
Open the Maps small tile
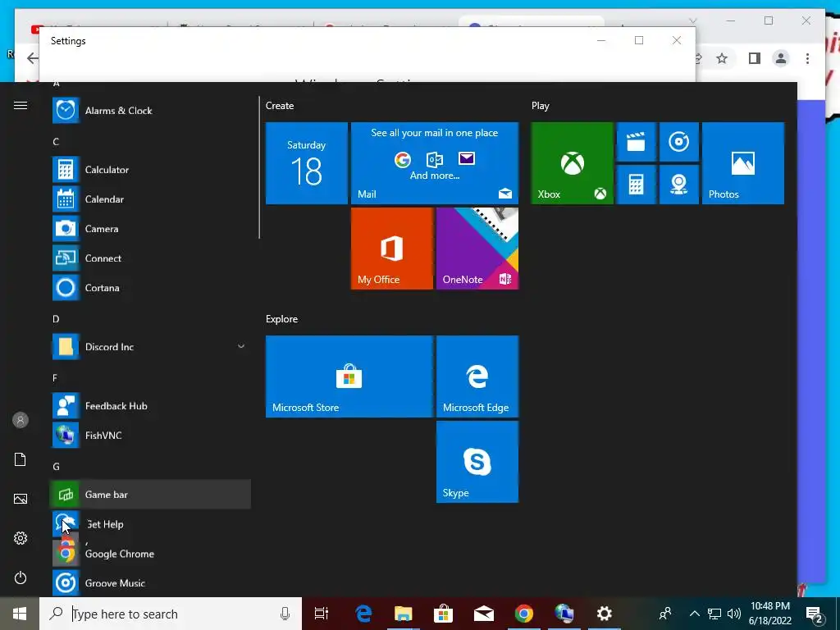[x=678, y=185]
